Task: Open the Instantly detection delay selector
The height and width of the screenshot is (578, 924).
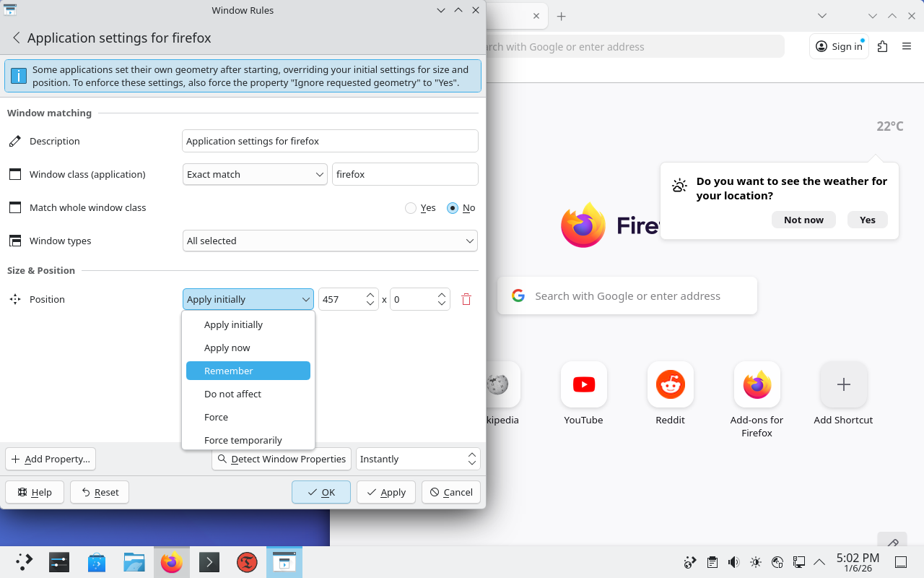Action: point(417,459)
